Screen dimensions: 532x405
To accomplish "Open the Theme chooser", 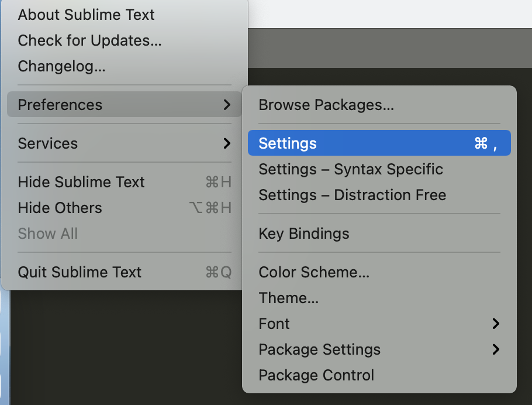I will (x=289, y=298).
